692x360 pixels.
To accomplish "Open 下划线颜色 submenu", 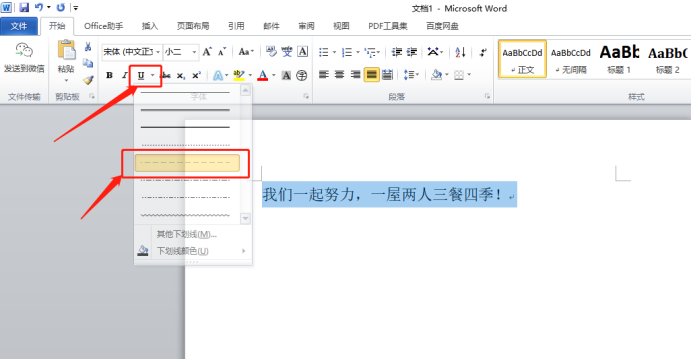I will (193, 251).
